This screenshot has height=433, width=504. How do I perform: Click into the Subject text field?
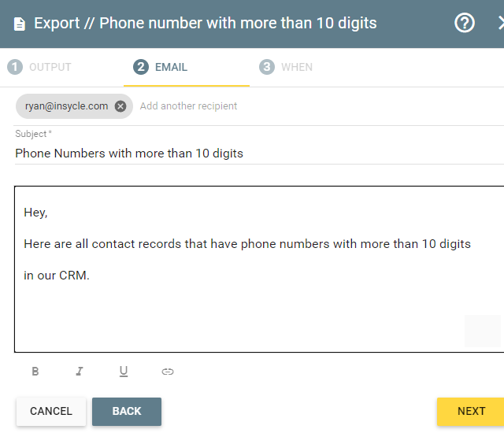click(x=259, y=154)
